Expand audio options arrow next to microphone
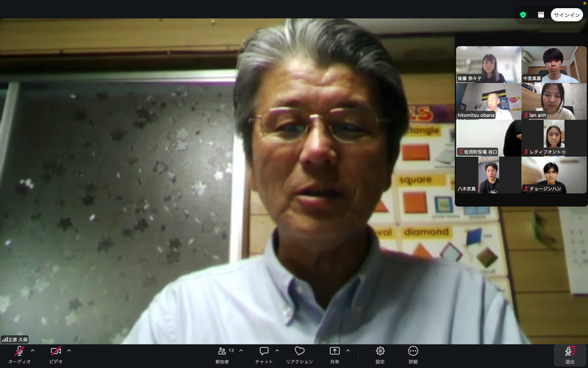This screenshot has height=368, width=588. click(32, 351)
